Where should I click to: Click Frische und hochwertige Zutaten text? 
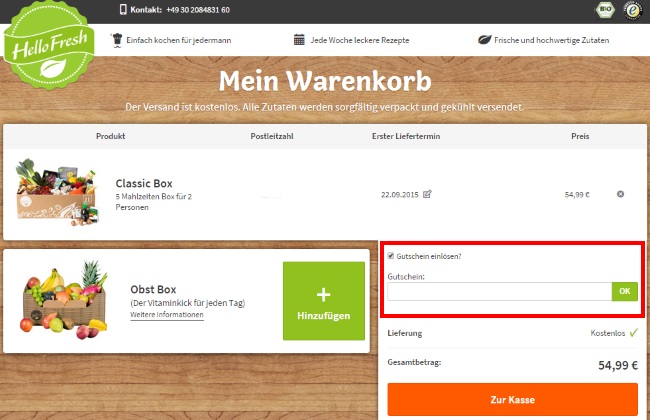[552, 40]
